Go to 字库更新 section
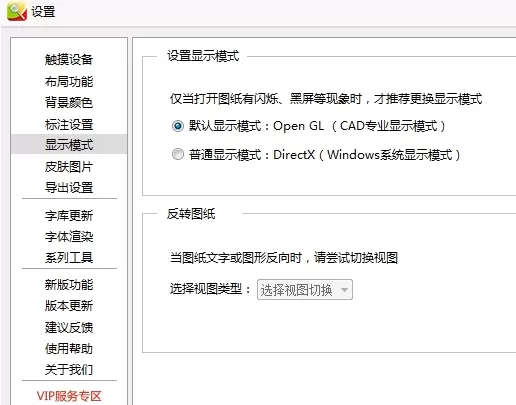This screenshot has width=516, height=405. pos(69,216)
